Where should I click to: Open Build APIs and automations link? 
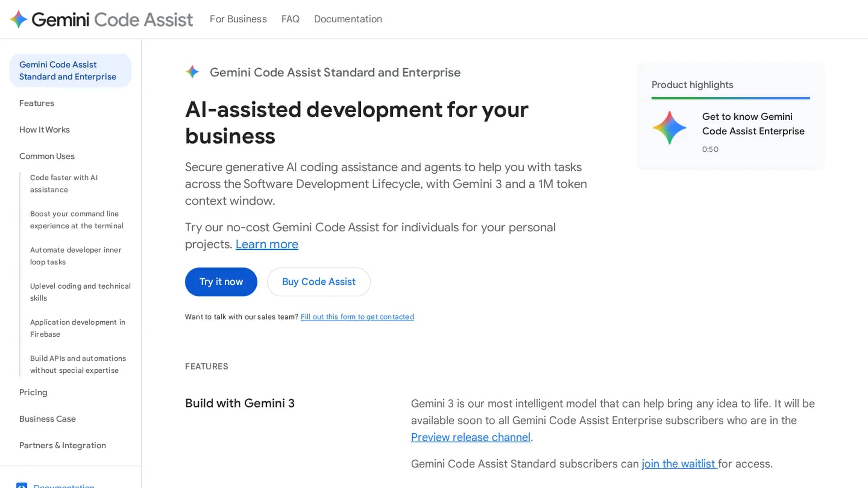78,364
